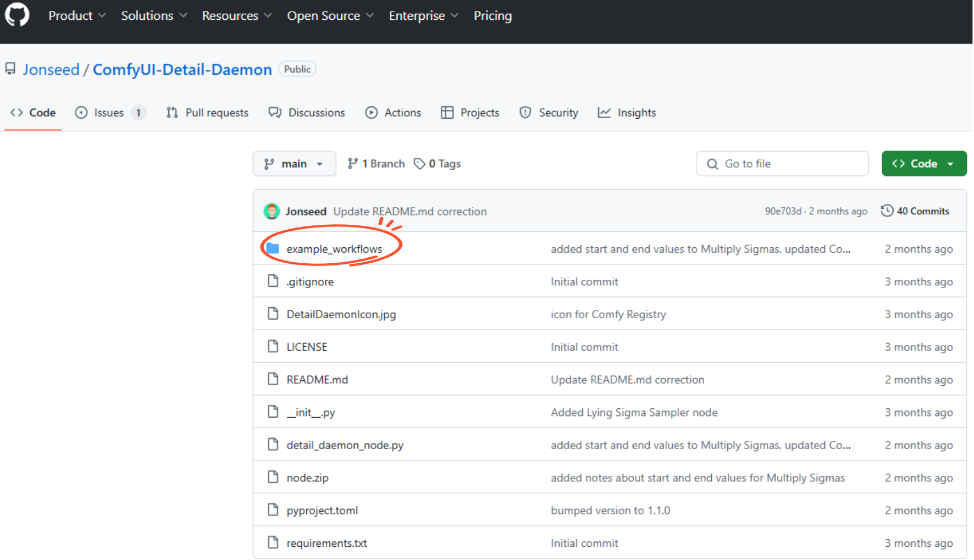Click the search magnifier in Go to file
974x560 pixels.
point(712,164)
